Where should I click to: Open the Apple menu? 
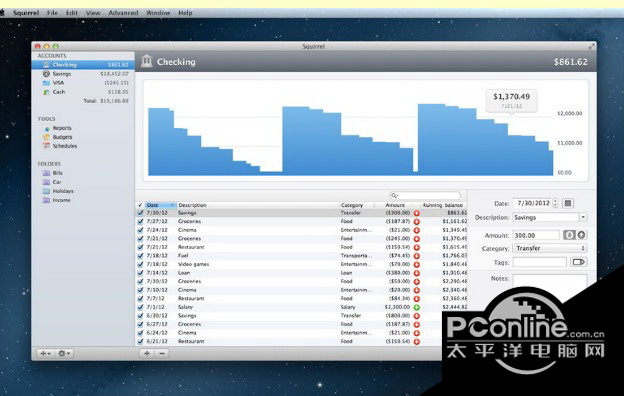2,13
